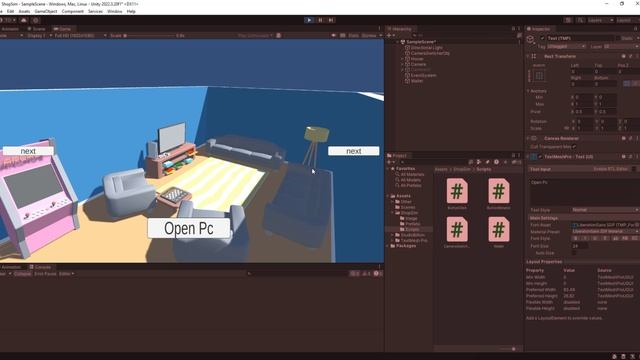Open the Window menu

click(x=115, y=11)
